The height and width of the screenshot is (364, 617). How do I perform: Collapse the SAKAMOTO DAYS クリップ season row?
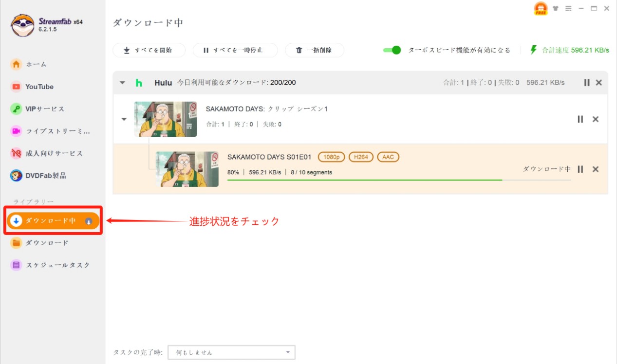click(x=124, y=119)
